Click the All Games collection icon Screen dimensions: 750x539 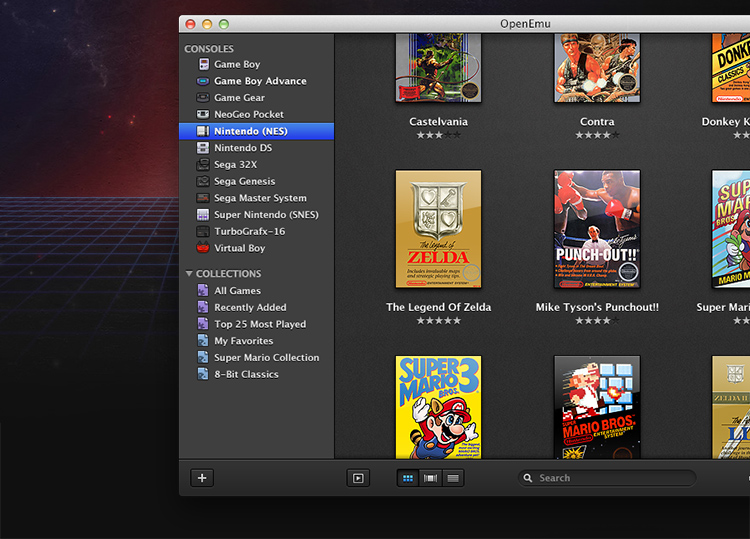(203, 290)
